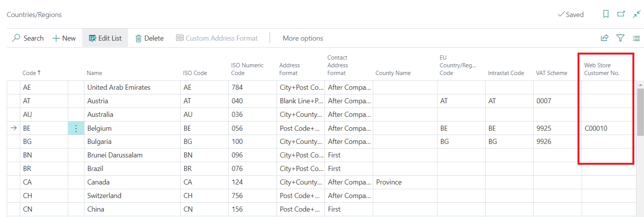Open page in new window icon
Image resolution: width=644 pixels, height=217 pixels.
(x=621, y=14)
